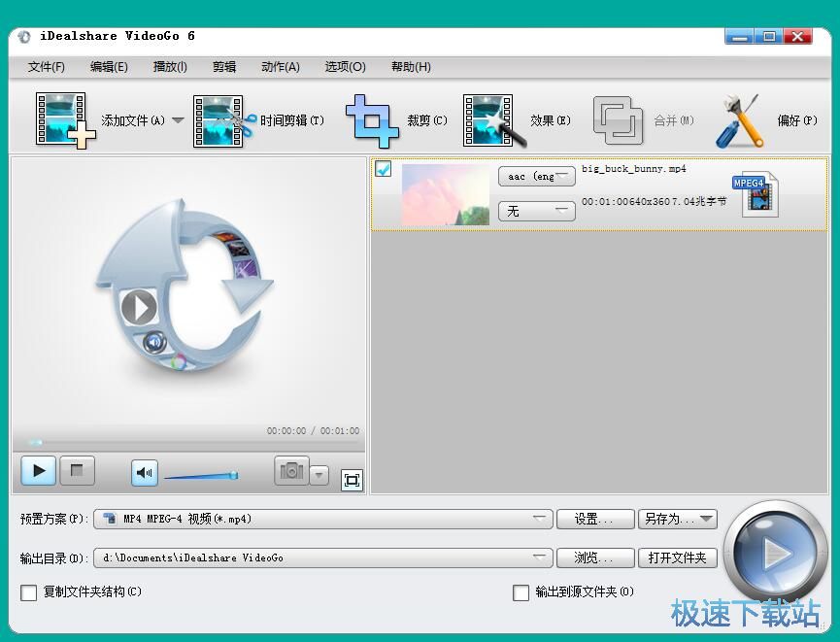Image resolution: width=840 pixels, height=642 pixels.
Task: Enable 输出到源文件夹 checkbox
Action: pyautogui.click(x=521, y=592)
